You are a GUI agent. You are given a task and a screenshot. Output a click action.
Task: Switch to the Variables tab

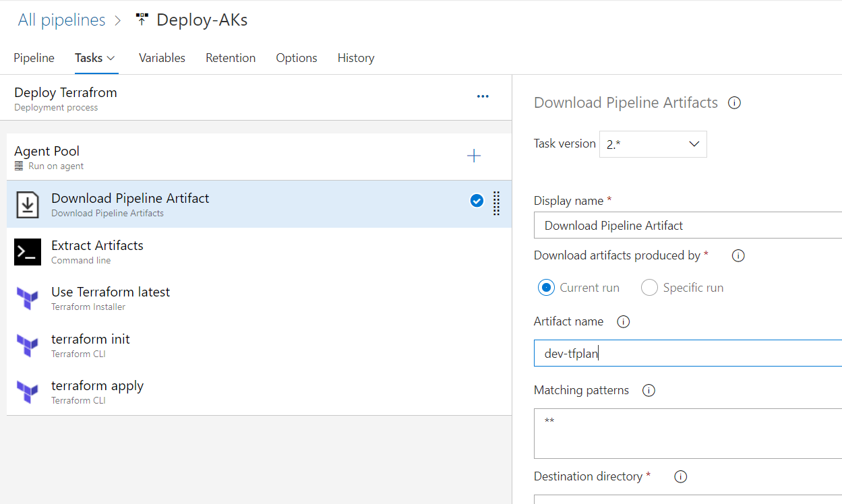[x=162, y=58]
